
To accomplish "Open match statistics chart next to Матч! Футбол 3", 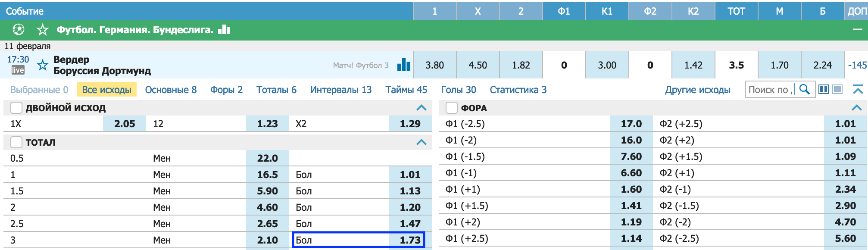I will (x=404, y=65).
